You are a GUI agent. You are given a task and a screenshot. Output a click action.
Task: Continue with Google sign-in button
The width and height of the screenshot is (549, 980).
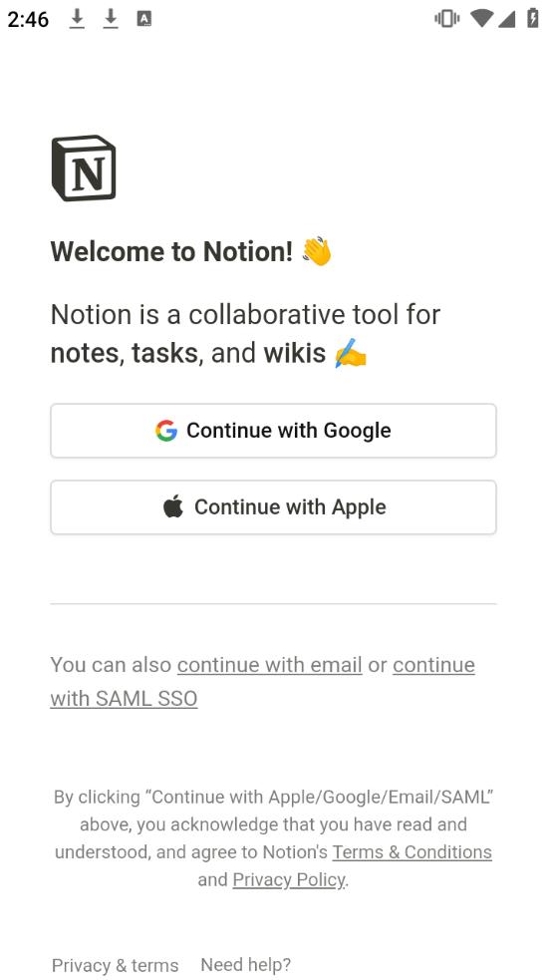point(274,431)
